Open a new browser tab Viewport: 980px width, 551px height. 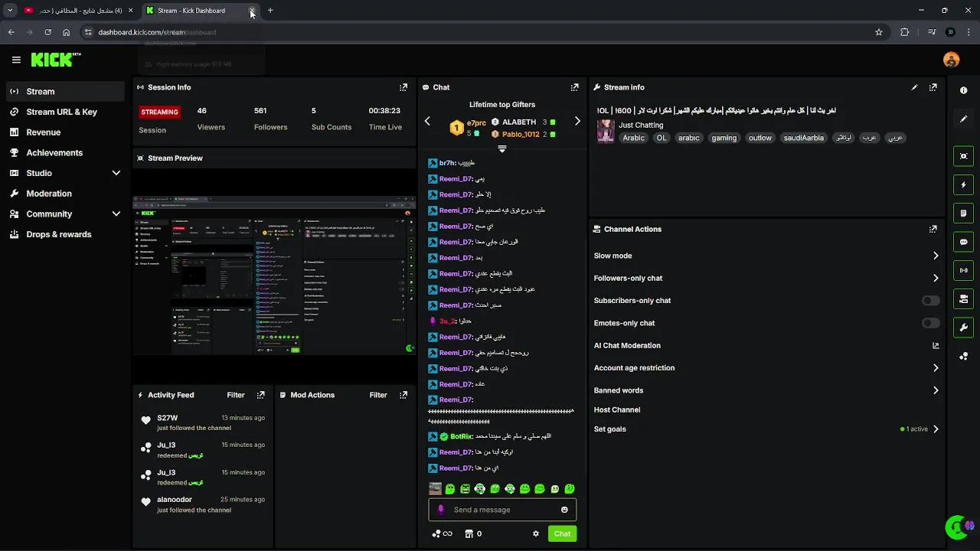[270, 11]
